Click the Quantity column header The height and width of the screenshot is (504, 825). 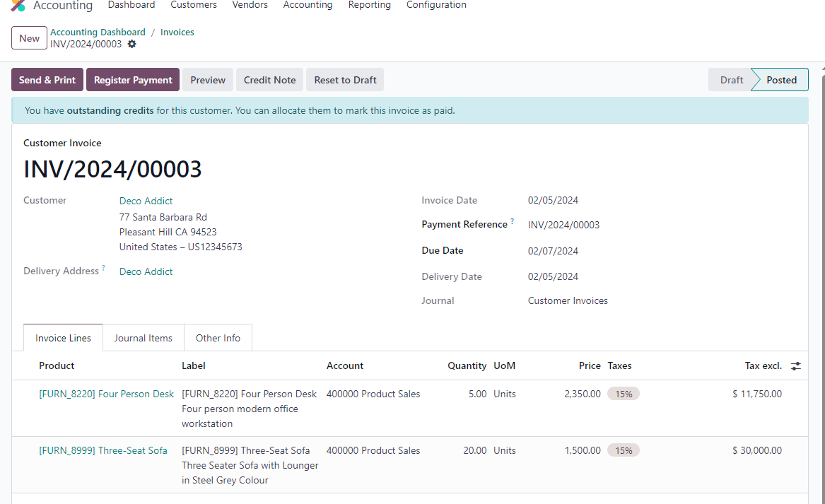(x=467, y=365)
